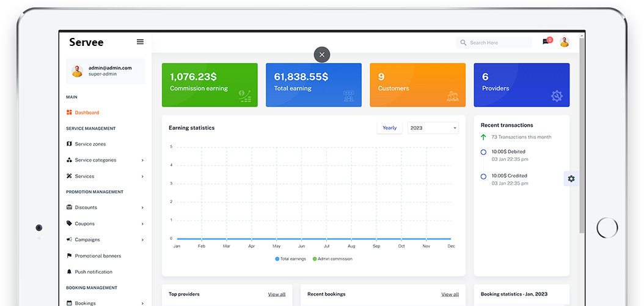Screen dimensions: 644x306
Task: Open the 2023 year dropdown
Action: tap(433, 128)
